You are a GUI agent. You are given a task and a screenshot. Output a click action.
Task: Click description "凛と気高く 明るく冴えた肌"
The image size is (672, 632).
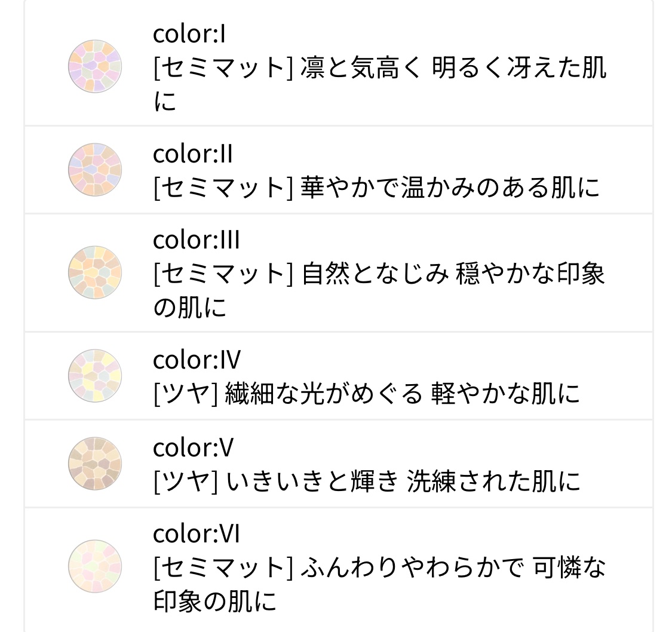(454, 68)
